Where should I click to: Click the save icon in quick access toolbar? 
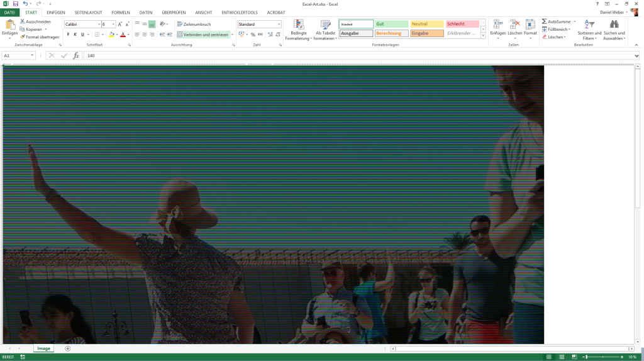tap(16, 4)
